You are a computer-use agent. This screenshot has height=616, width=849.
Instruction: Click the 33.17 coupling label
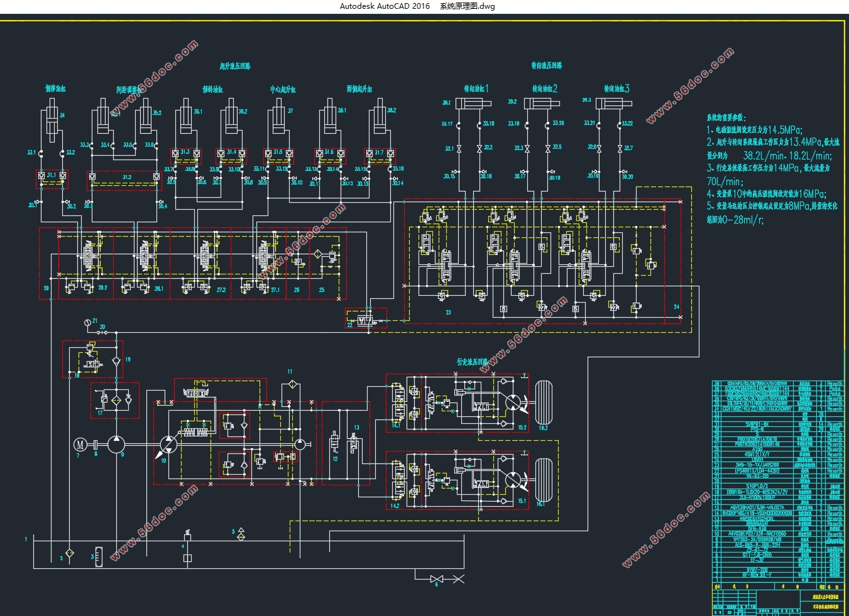click(446, 124)
